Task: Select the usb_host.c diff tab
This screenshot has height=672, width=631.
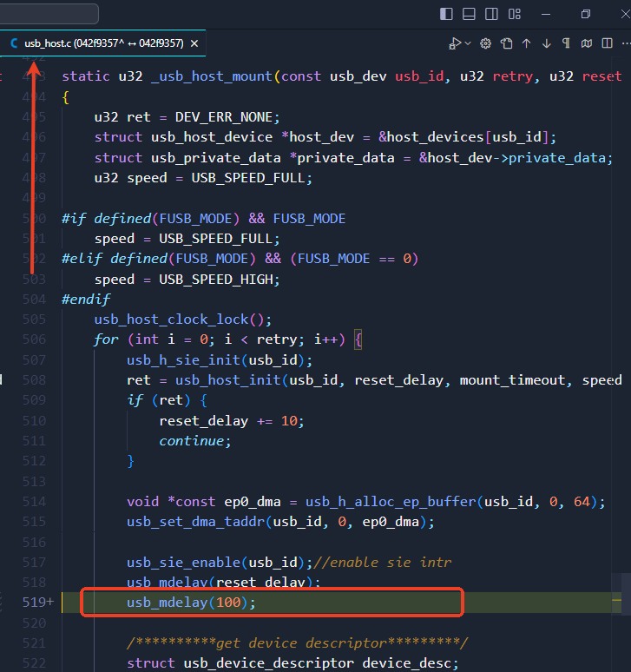Action: (x=103, y=43)
